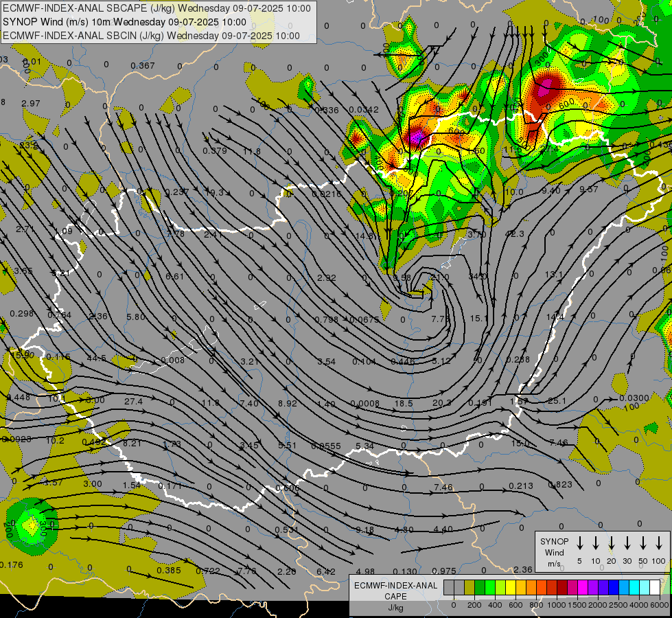Click the 0.722 value on the map
The height and width of the screenshot is (618, 672).
[x=208, y=571]
